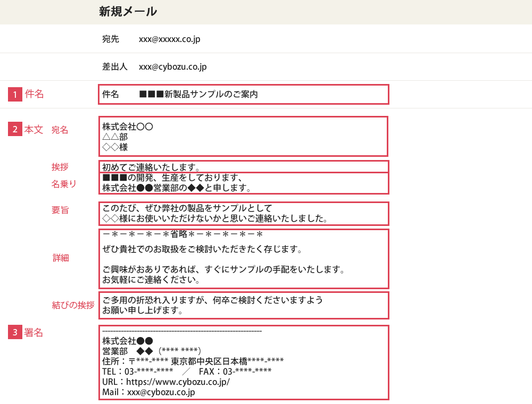
Task: Click the 新規メール heading
Action: [128, 11]
